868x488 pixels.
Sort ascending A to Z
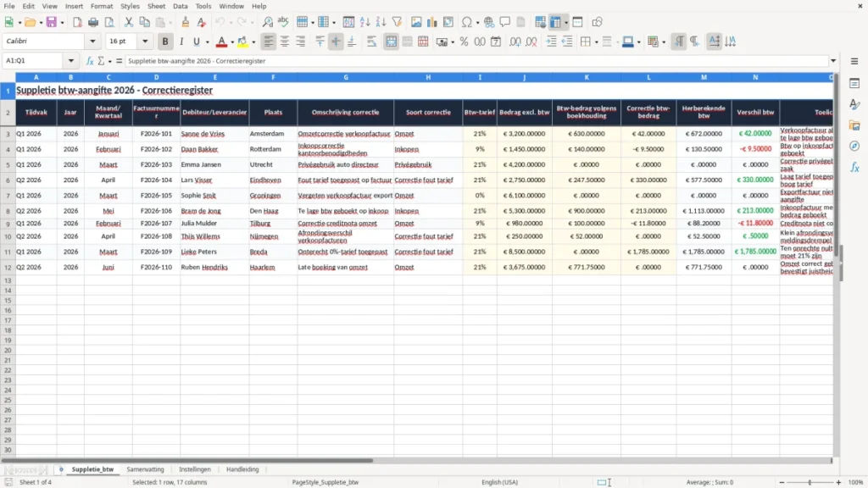pyautogui.click(x=364, y=22)
